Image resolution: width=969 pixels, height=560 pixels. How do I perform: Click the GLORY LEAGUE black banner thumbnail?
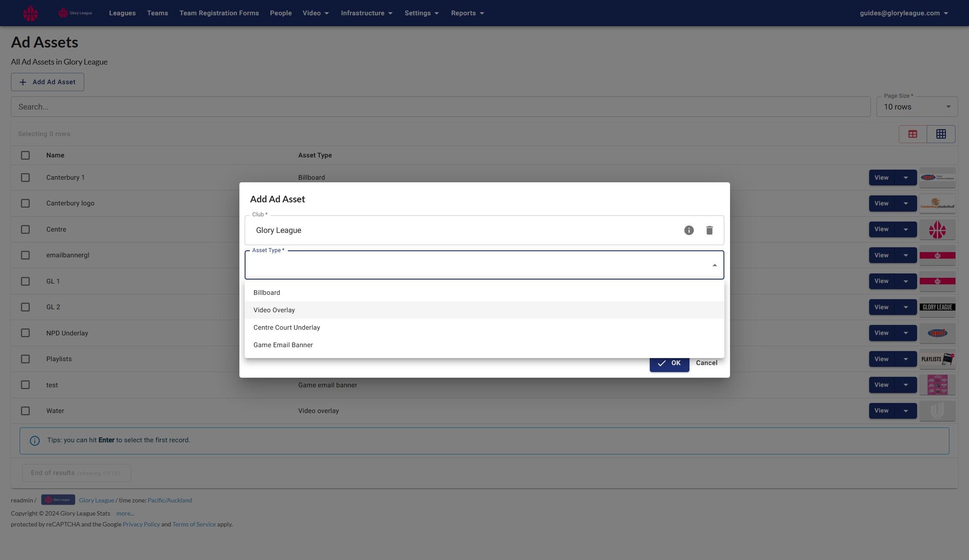(x=937, y=307)
